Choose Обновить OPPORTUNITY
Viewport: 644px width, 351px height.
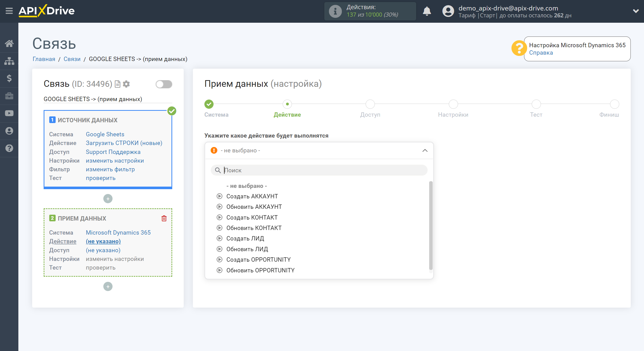pyautogui.click(x=261, y=270)
